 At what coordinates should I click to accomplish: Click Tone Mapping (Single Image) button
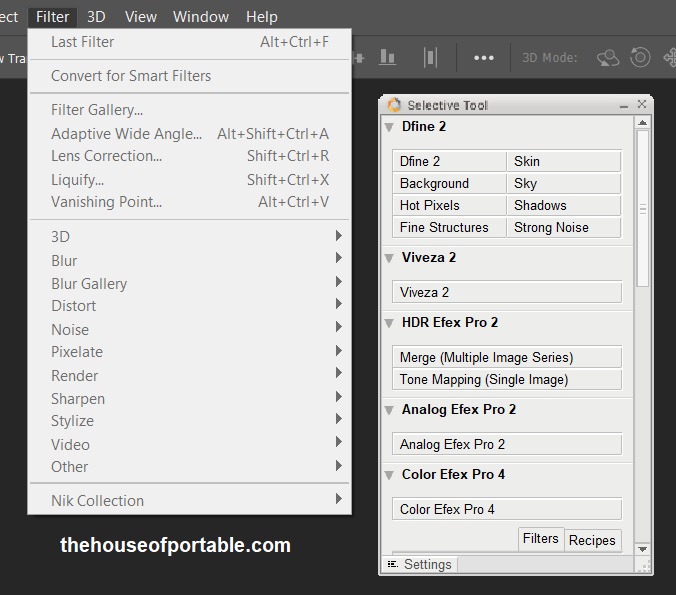click(507, 379)
